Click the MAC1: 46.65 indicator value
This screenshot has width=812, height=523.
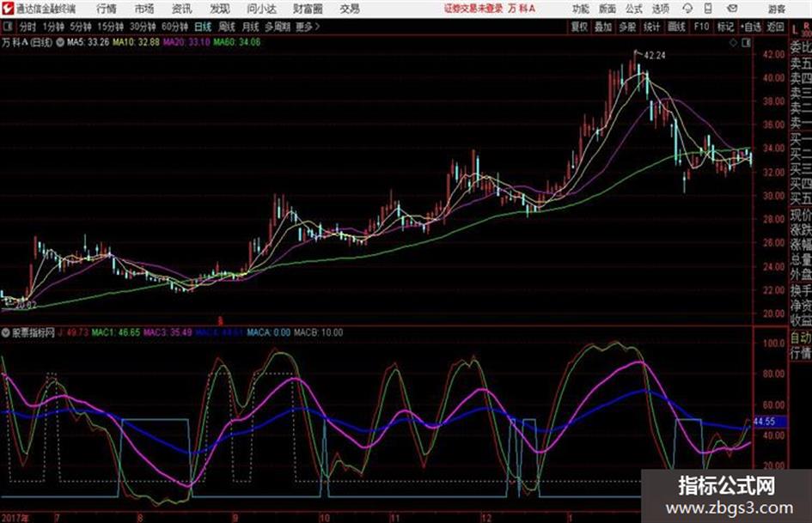click(116, 332)
